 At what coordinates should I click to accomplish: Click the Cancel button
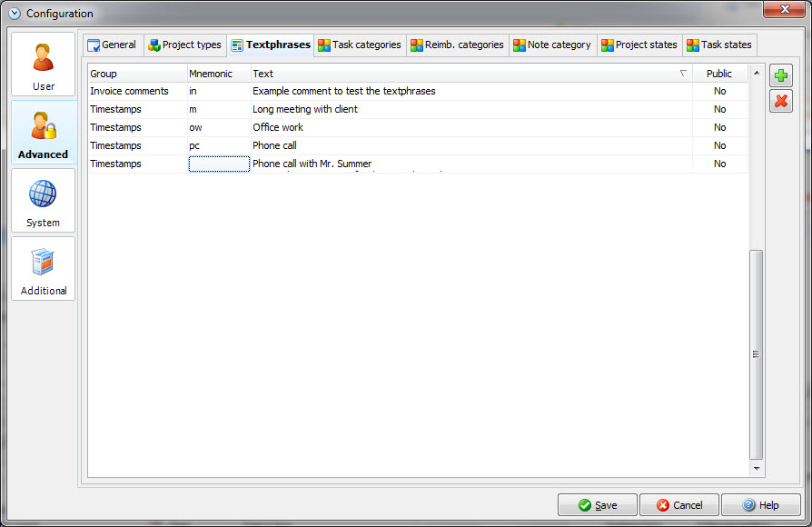pyautogui.click(x=678, y=504)
